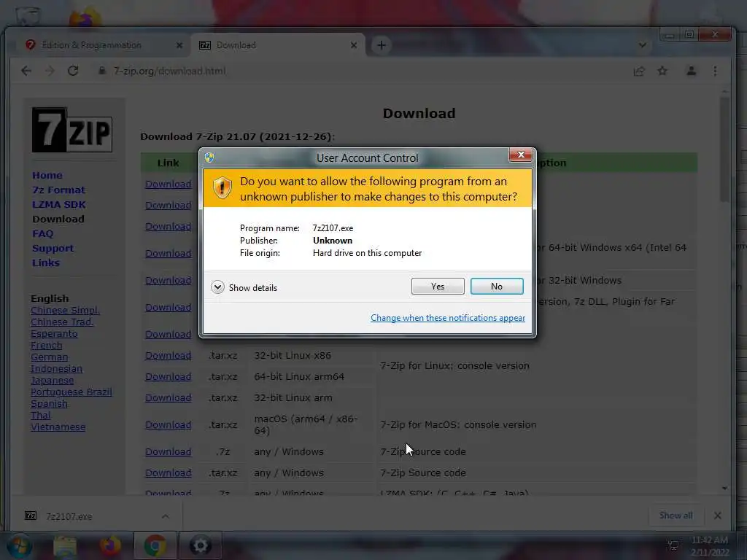Screen dimensions: 747x560
Task: Switch language to Chinese Simpl.
Action: [65, 311]
